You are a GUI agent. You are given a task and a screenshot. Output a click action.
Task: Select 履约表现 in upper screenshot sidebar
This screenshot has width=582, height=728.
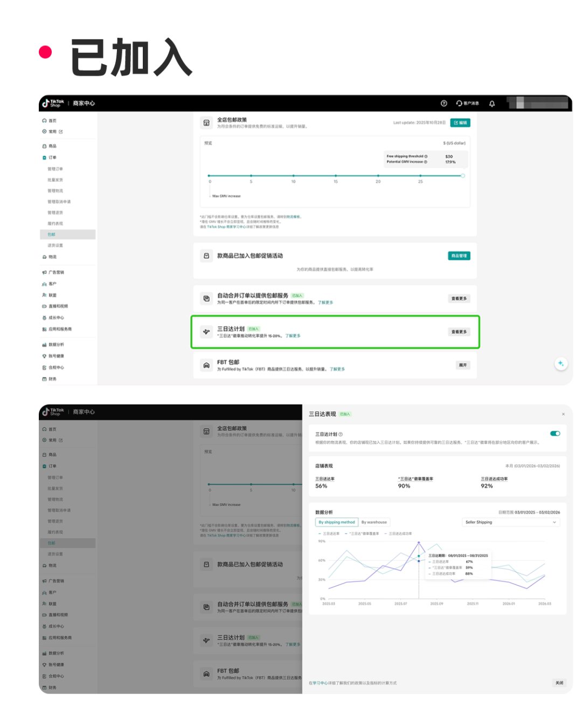55,223
